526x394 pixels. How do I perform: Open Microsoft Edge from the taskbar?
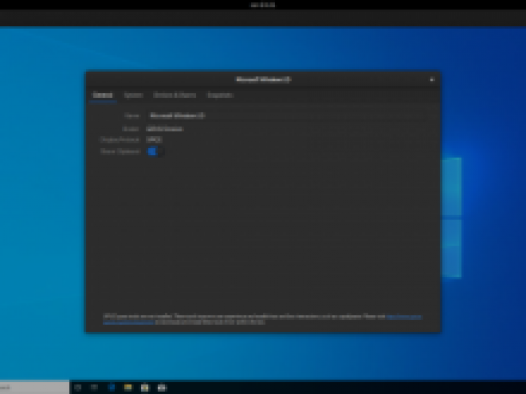click(x=111, y=388)
